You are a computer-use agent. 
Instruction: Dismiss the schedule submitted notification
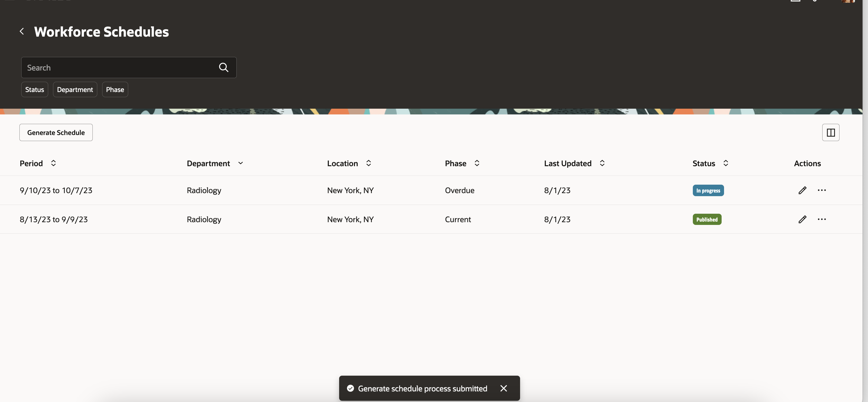point(503,388)
